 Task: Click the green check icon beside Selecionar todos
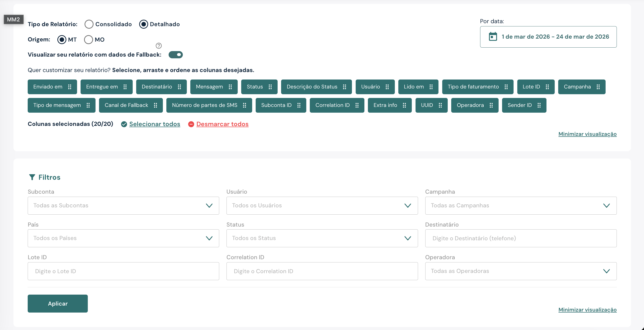124,124
